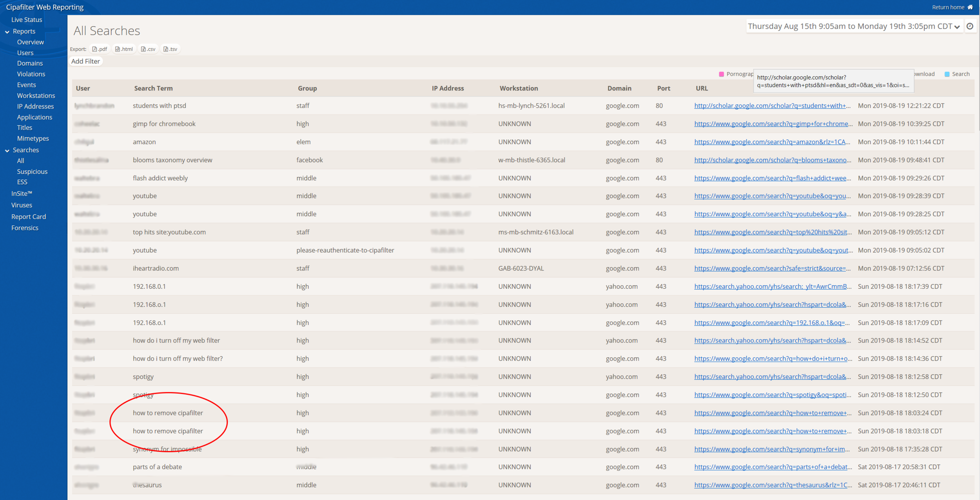Open the top%20hits URL link
The image size is (980, 500).
773,232
